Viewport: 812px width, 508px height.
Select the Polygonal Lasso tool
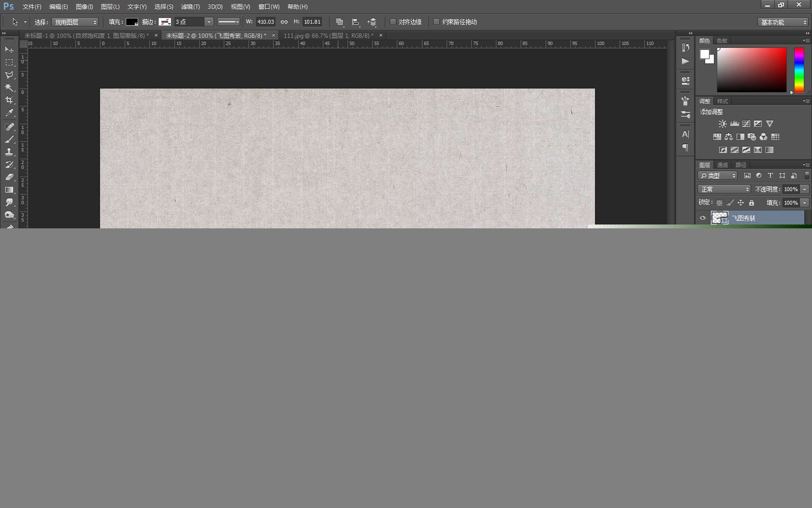point(9,75)
